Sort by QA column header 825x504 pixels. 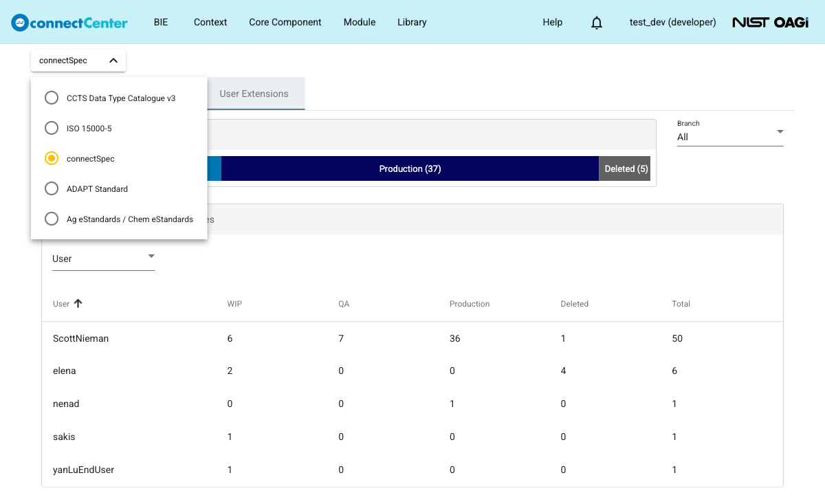(x=344, y=304)
